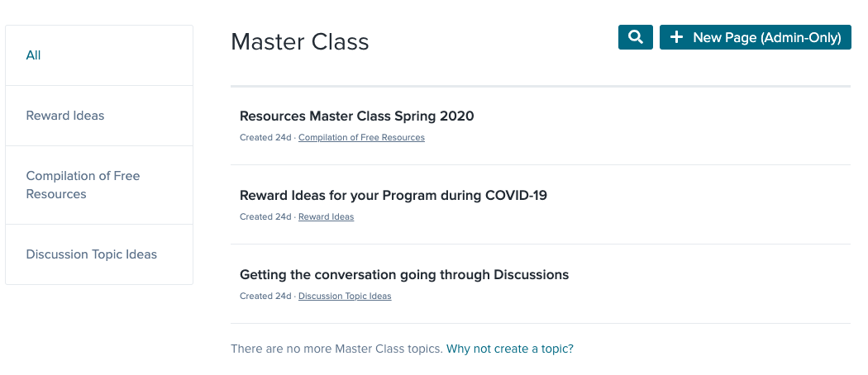Click the Master Class page heading
868x375 pixels.
[x=299, y=42]
